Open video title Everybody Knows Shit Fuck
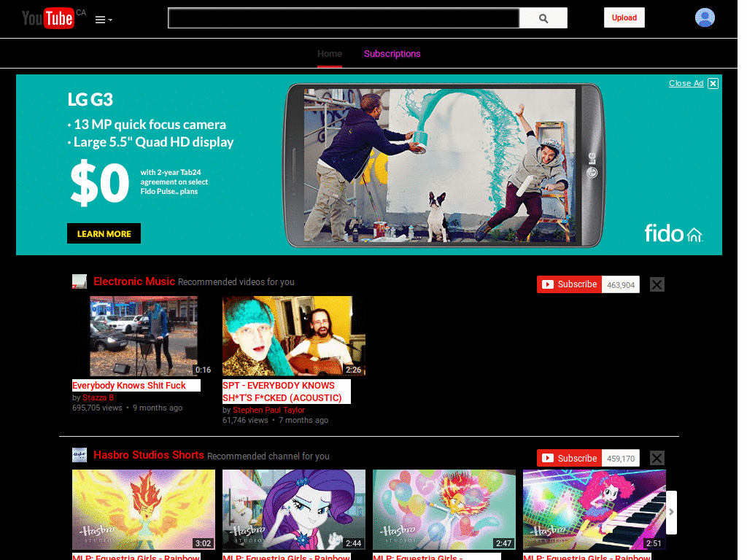Image resolution: width=747 pixels, height=560 pixels. click(x=129, y=385)
